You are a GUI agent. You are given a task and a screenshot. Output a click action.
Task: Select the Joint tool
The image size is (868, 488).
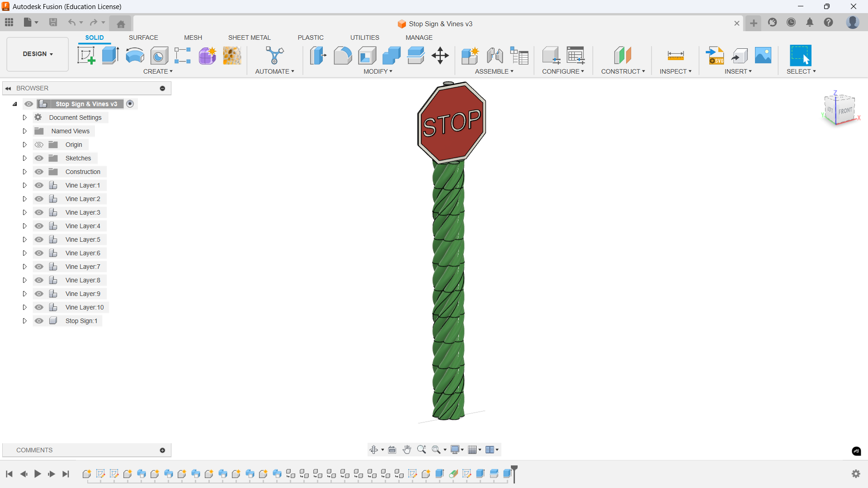(495, 56)
